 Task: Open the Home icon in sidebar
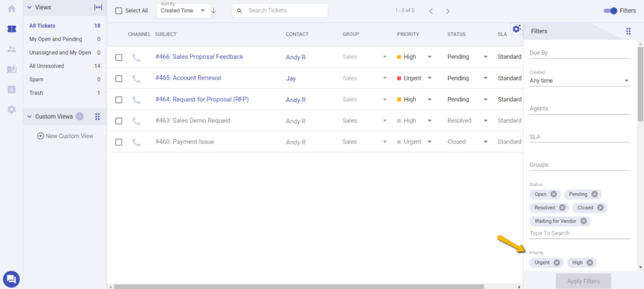pos(11,8)
